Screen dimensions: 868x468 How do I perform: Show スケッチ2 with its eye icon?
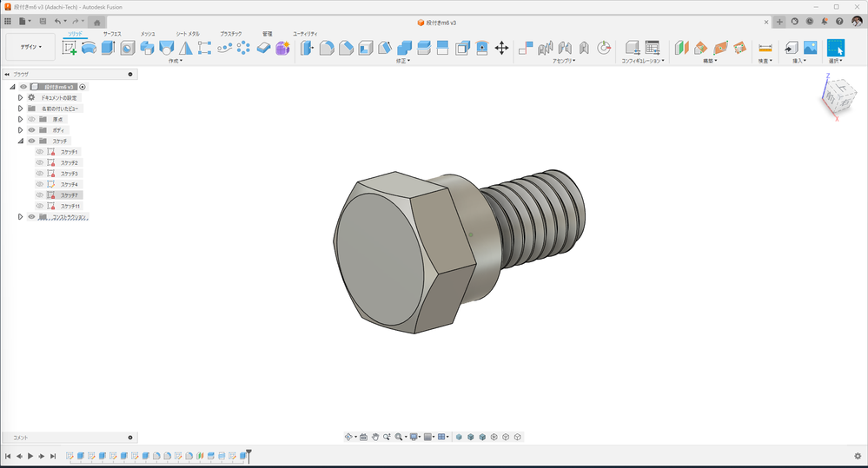coord(39,162)
